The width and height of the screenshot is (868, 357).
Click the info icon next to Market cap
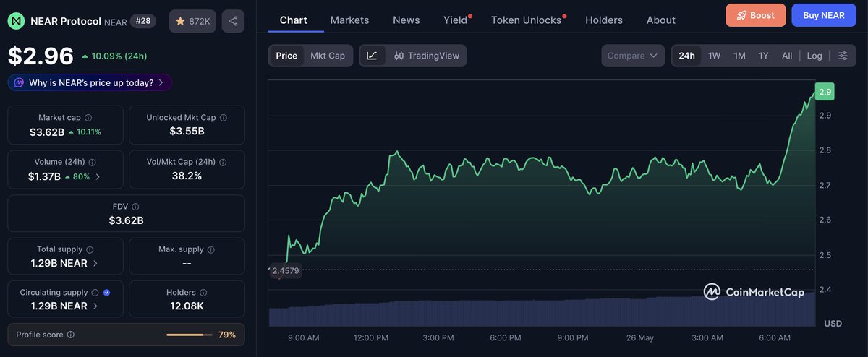88,117
